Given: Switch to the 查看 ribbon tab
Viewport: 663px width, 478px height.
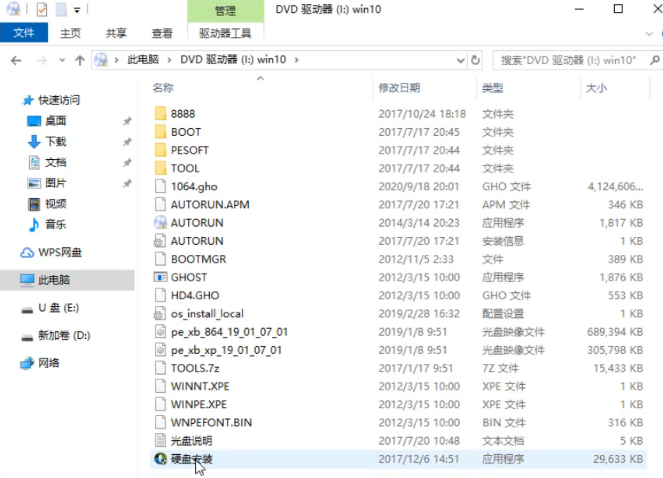Looking at the screenshot, I should [162, 33].
